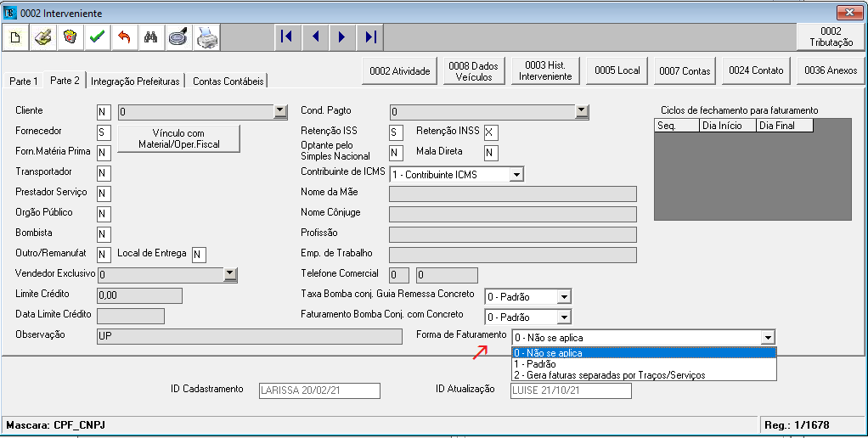Go to previous record arrow
868x438 pixels.
pyautogui.click(x=315, y=37)
